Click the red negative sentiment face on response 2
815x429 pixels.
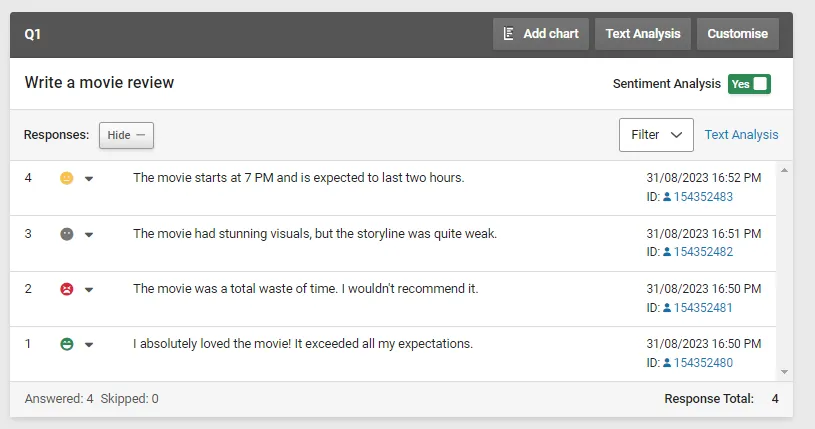[x=67, y=289]
